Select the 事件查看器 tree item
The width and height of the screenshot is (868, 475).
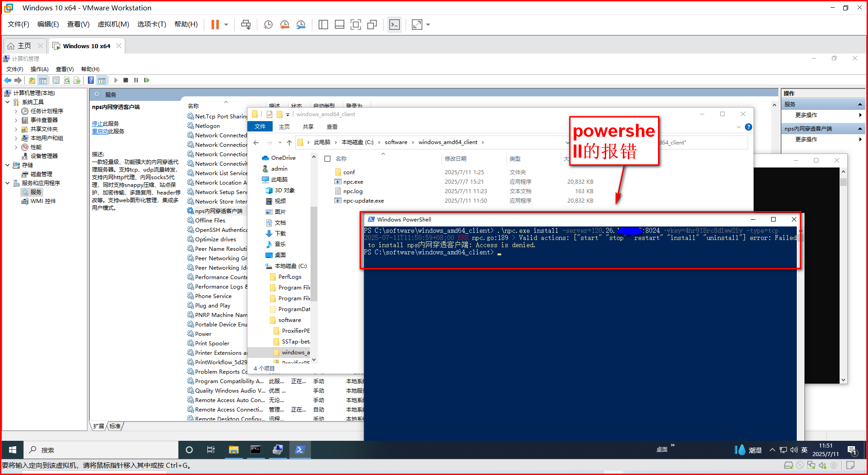coord(44,120)
